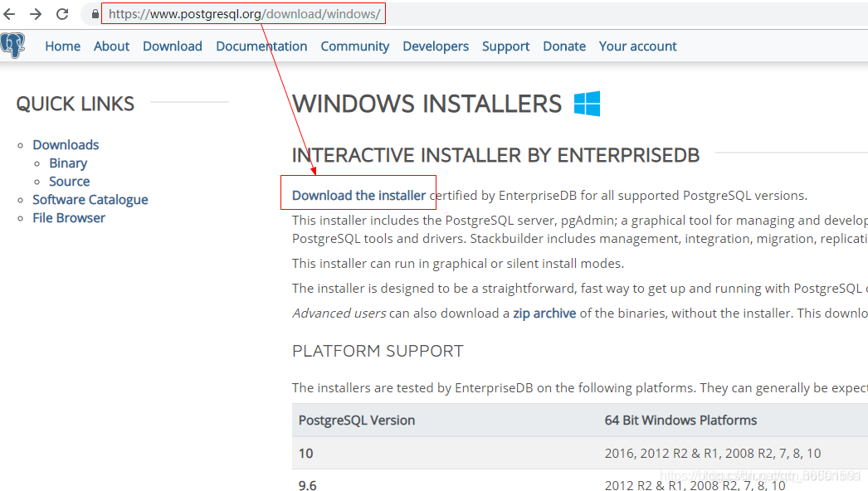Click the PostgreSQL elephant logo

pos(13,45)
